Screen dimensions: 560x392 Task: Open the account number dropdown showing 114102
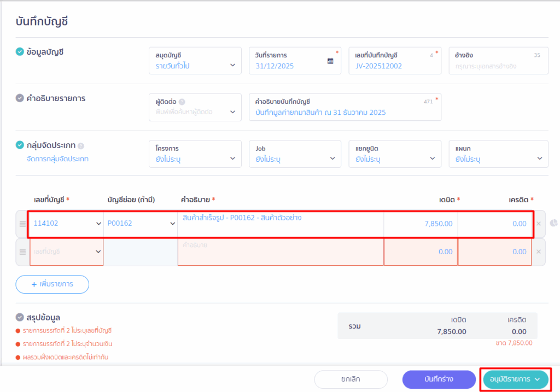point(66,224)
